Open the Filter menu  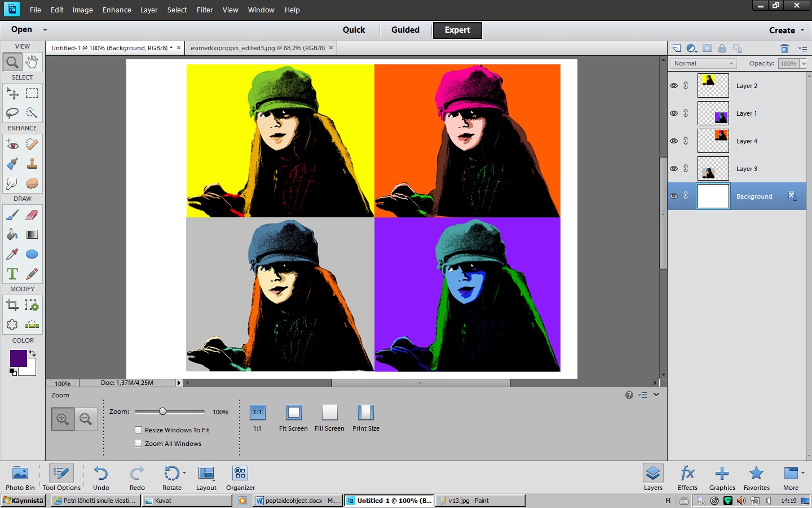pos(205,10)
